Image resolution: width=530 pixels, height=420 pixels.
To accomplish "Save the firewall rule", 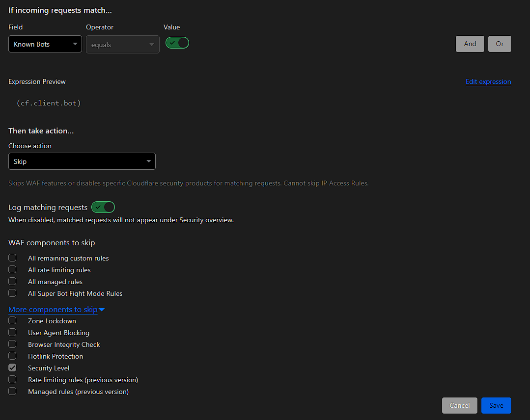I will click(496, 405).
